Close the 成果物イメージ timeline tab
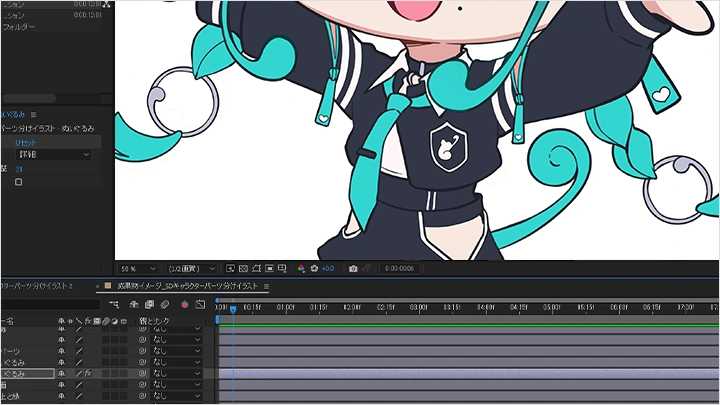This screenshot has height=405, width=720. (97, 286)
